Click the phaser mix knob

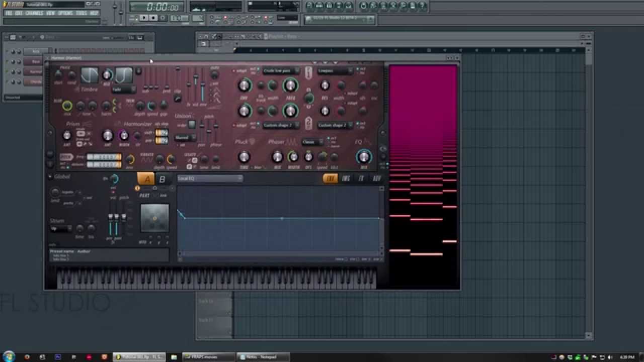(x=277, y=157)
